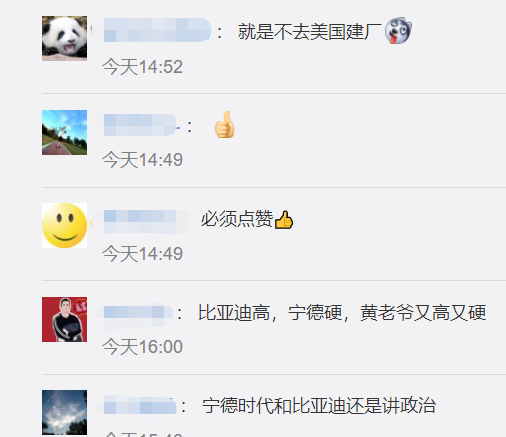506x437 pixels.
Task: Open the sky and road avatar
Action: click(x=64, y=132)
